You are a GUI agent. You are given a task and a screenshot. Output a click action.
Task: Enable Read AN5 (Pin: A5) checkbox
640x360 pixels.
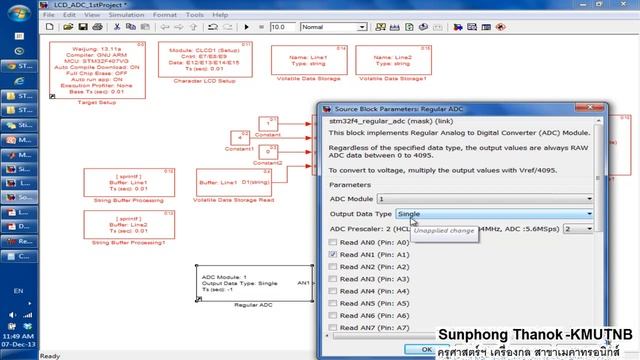(333, 303)
